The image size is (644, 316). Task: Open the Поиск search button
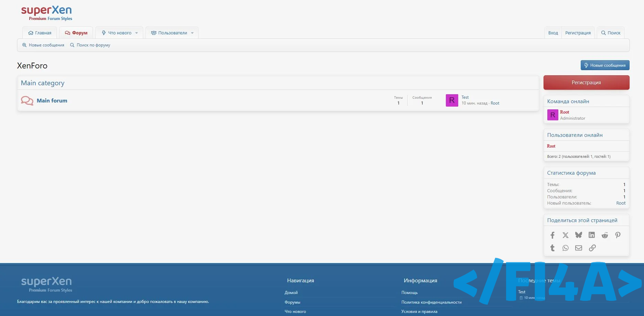pos(611,33)
